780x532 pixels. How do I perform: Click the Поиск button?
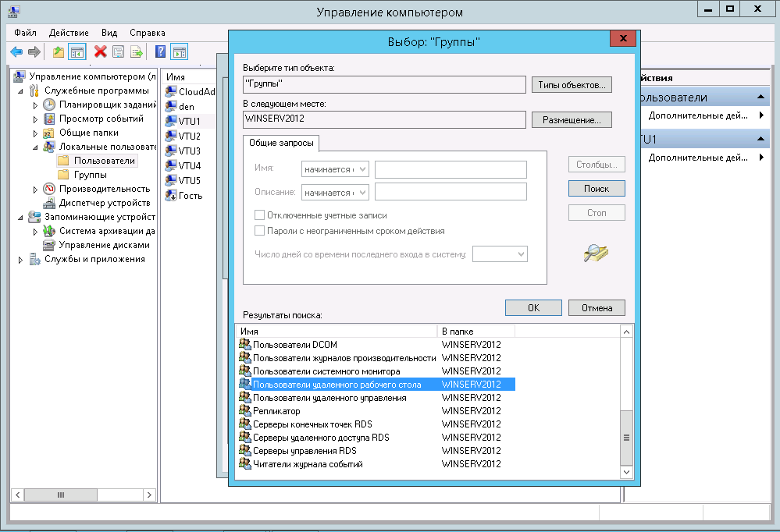pyautogui.click(x=597, y=189)
